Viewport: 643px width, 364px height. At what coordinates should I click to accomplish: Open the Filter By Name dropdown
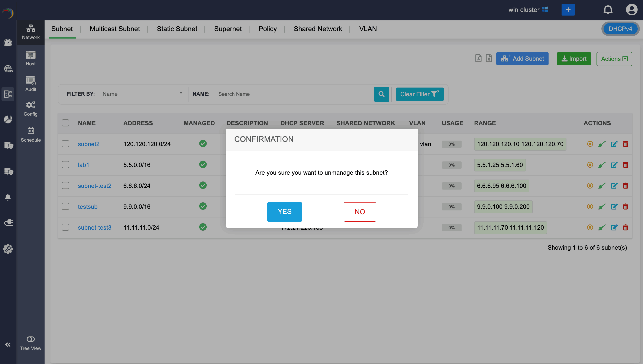click(x=142, y=94)
